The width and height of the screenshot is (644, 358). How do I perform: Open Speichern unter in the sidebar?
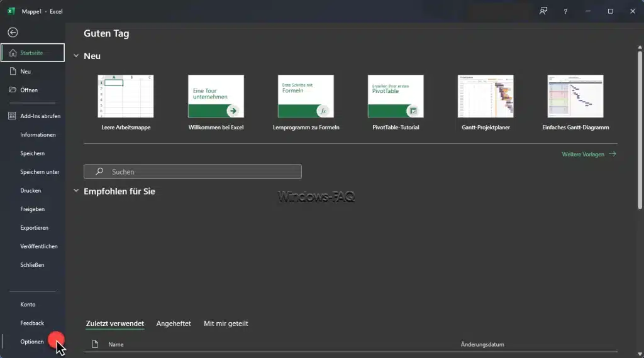pos(40,172)
